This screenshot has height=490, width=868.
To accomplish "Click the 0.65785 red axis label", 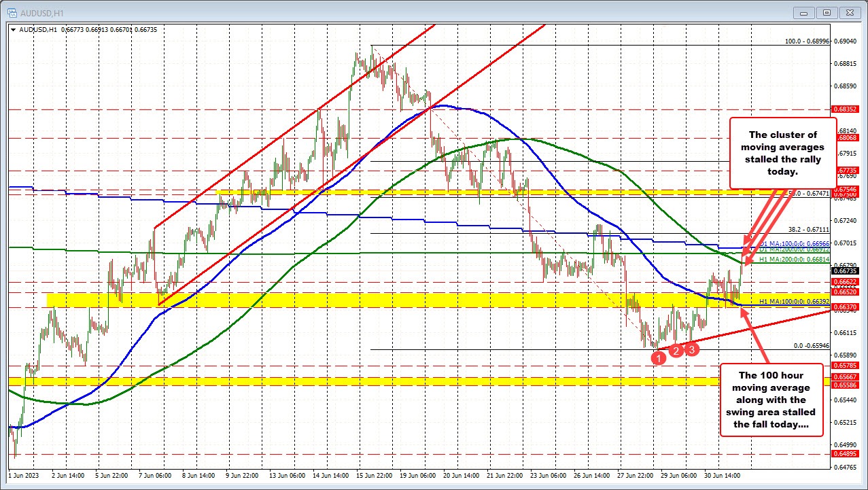I will tap(846, 366).
